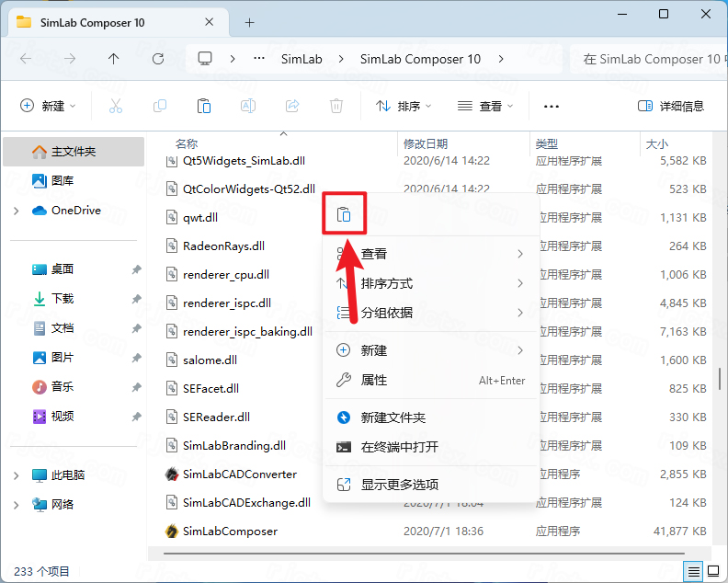Click the Back navigation arrow
The image size is (728, 583).
[26, 59]
